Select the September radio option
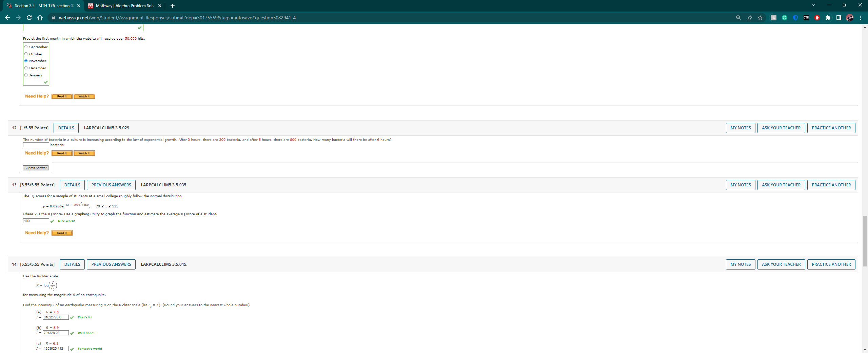Screen dimensions: 868x353 coord(26,47)
